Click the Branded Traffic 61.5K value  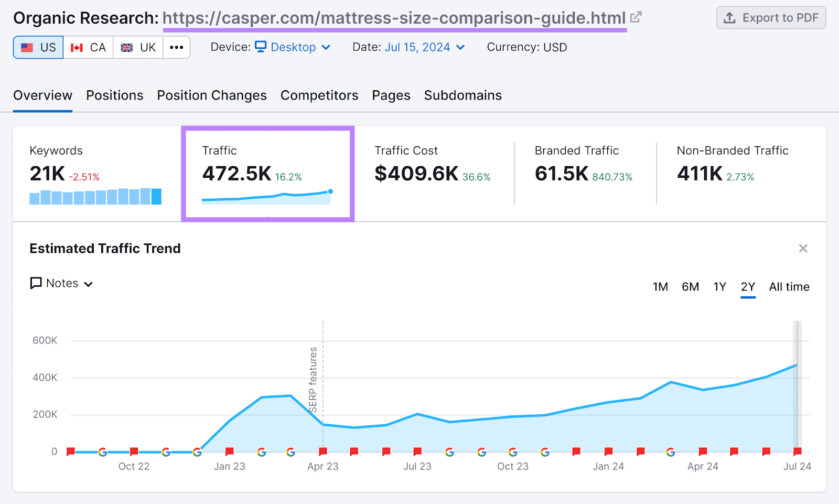(562, 174)
